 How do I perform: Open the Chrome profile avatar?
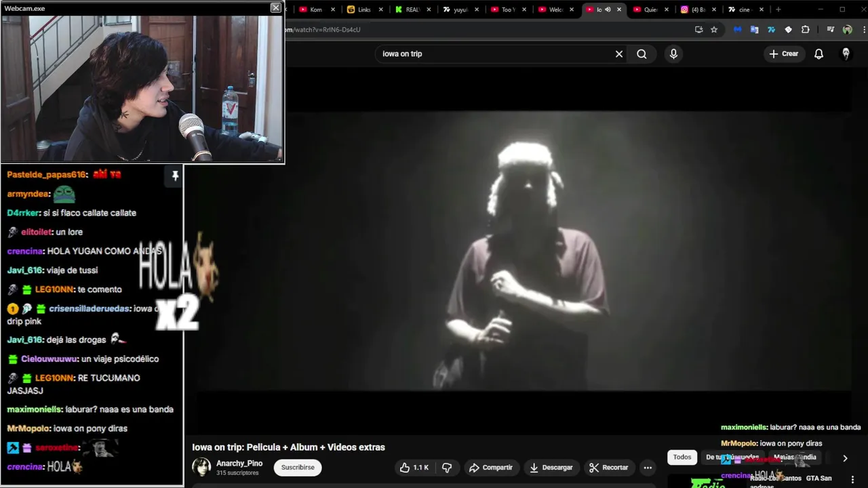point(847,30)
